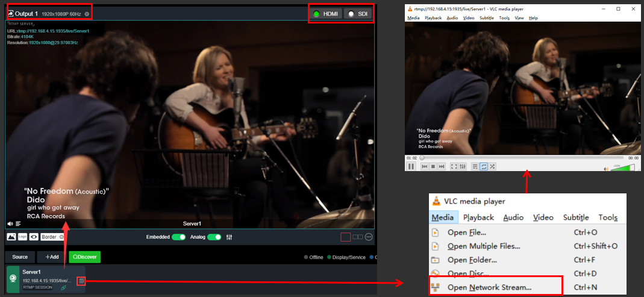The image size is (644, 297).
Task: Click the Server1 camera source icon
Action: point(13,280)
